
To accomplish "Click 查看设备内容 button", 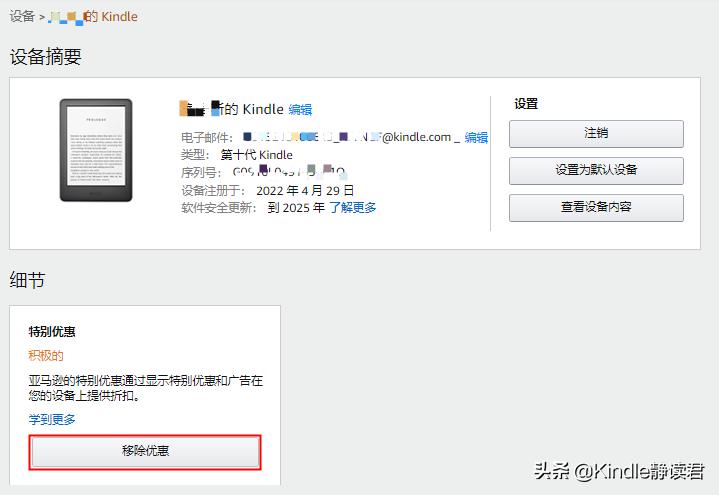I will 596,207.
